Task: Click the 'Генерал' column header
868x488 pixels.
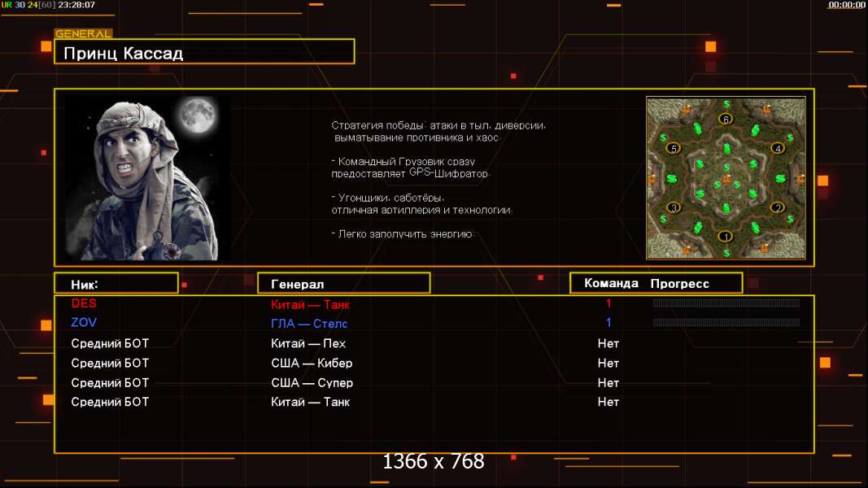Action: coord(343,284)
